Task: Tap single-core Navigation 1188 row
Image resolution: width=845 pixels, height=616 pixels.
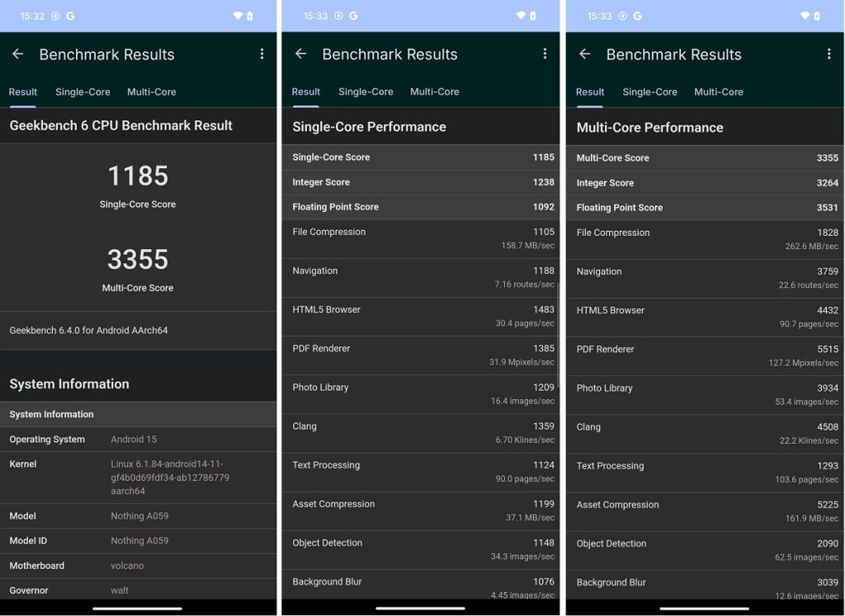Action: tap(420, 277)
